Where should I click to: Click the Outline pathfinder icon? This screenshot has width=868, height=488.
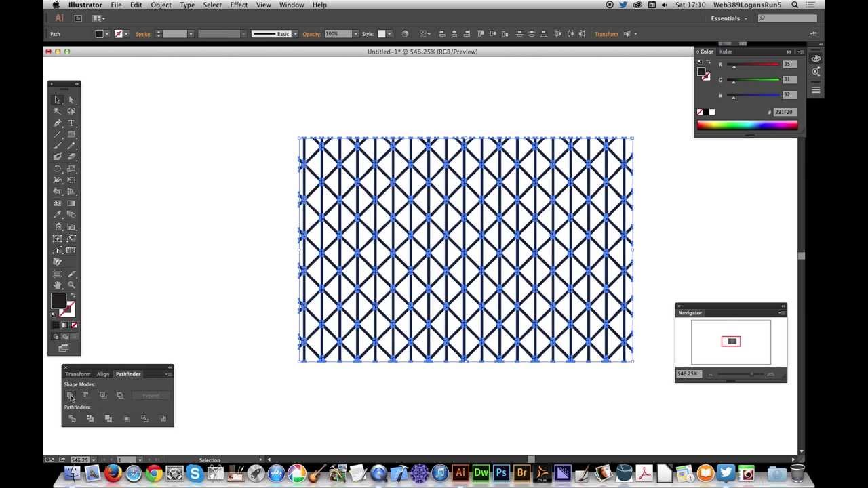144,419
